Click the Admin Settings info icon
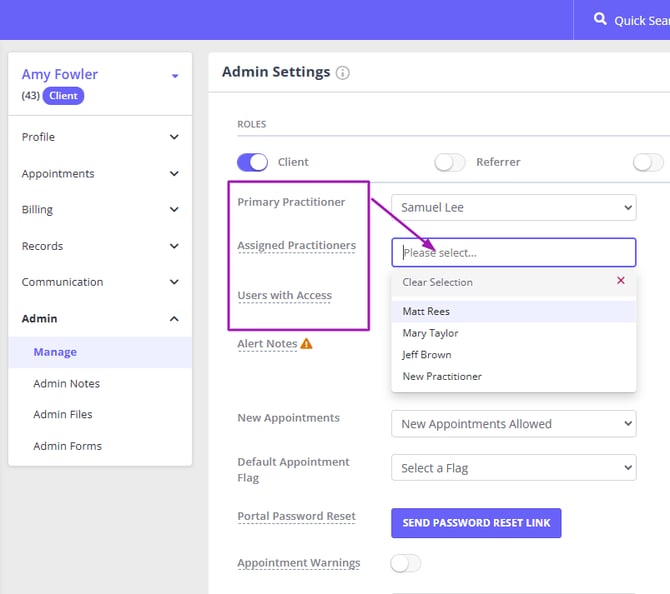The height and width of the screenshot is (594, 670). [x=343, y=73]
